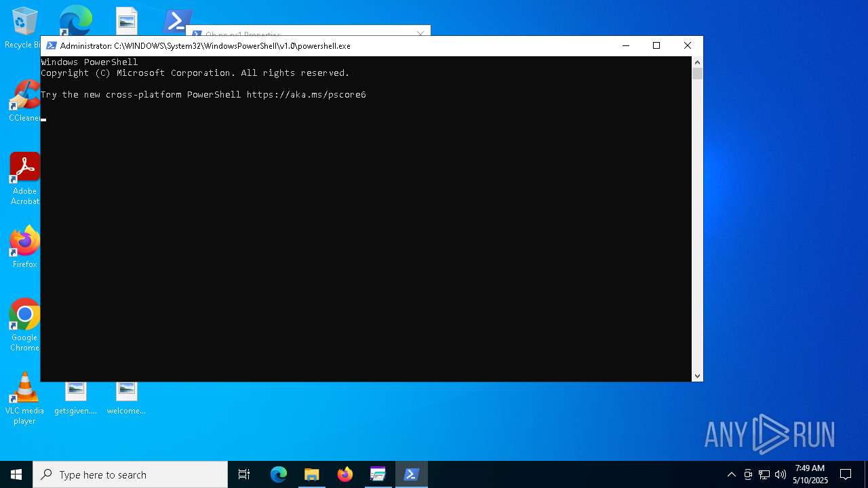Click the PowerShell scrollbar down arrow
868x488 pixels.
[x=697, y=375]
